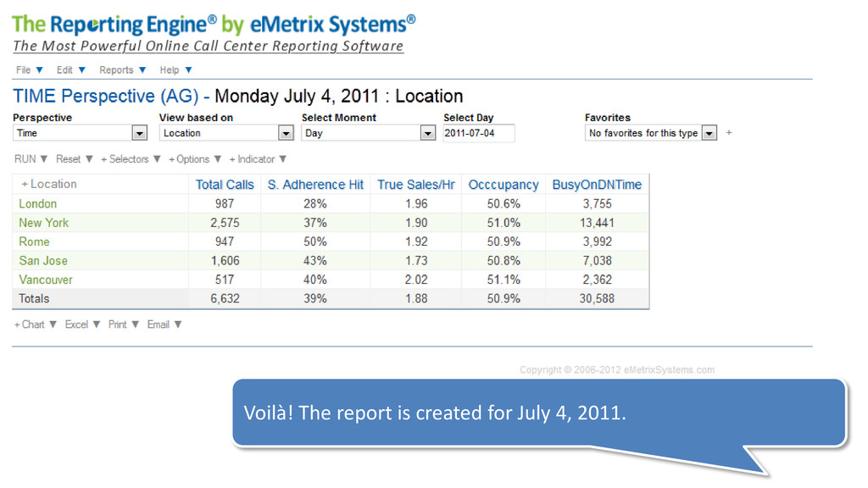Open the Help menu
This screenshot has width=868, height=488.
click(175, 70)
